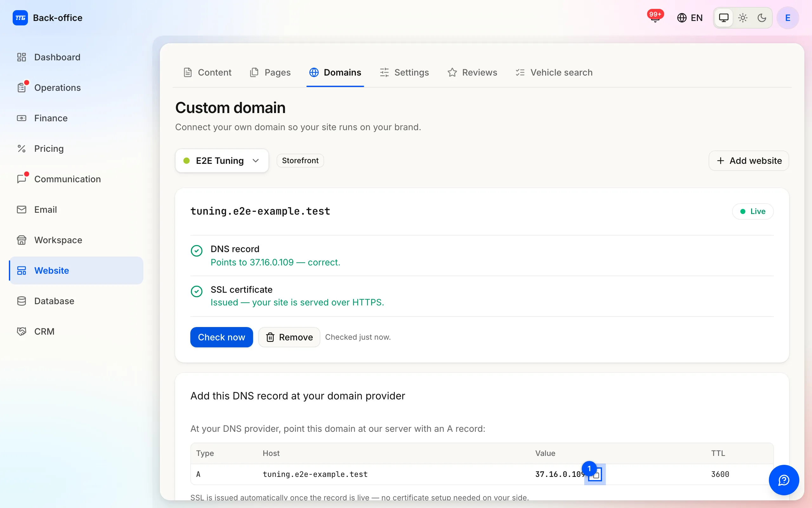
Task: Select the tuning.e2e-example.test domain heading
Action: point(260,211)
